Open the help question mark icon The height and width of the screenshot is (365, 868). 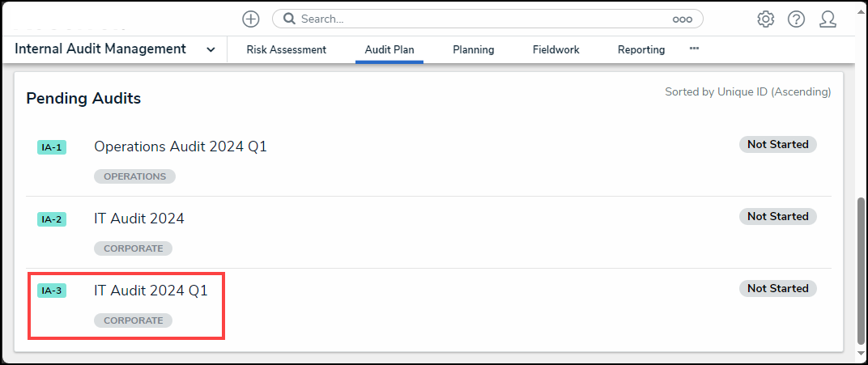pyautogui.click(x=796, y=19)
